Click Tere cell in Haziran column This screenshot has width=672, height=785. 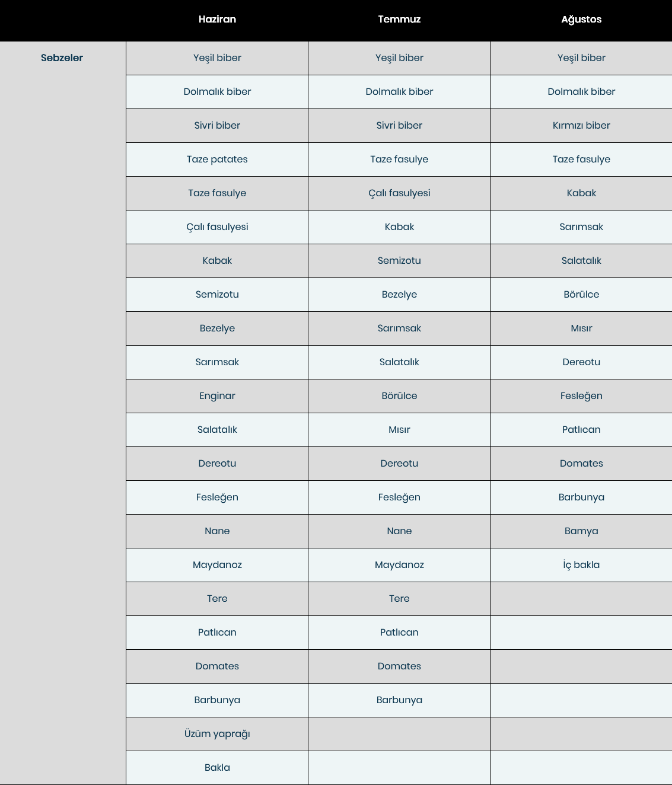pyautogui.click(x=217, y=599)
